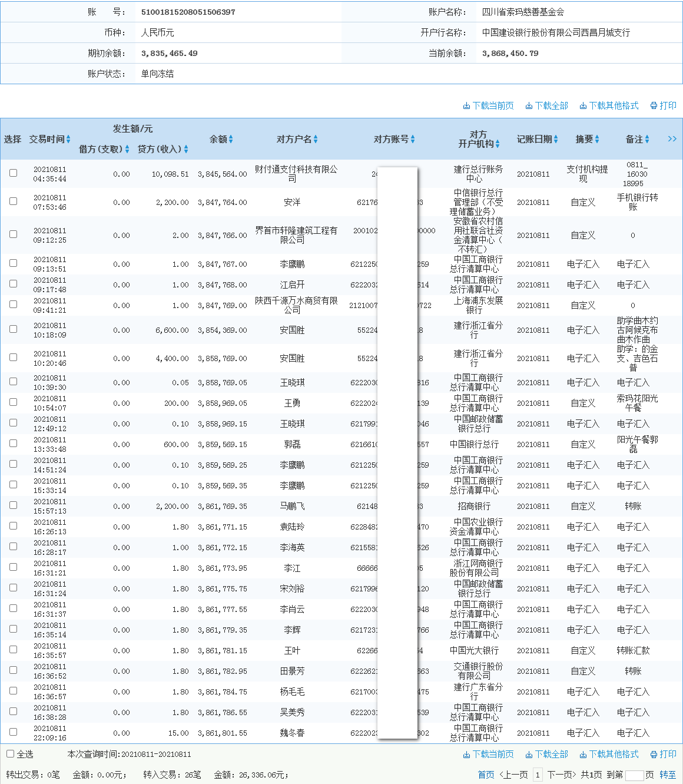Sort by 记账日期 column arrows
Screen dimensions: 683x784
[555, 140]
